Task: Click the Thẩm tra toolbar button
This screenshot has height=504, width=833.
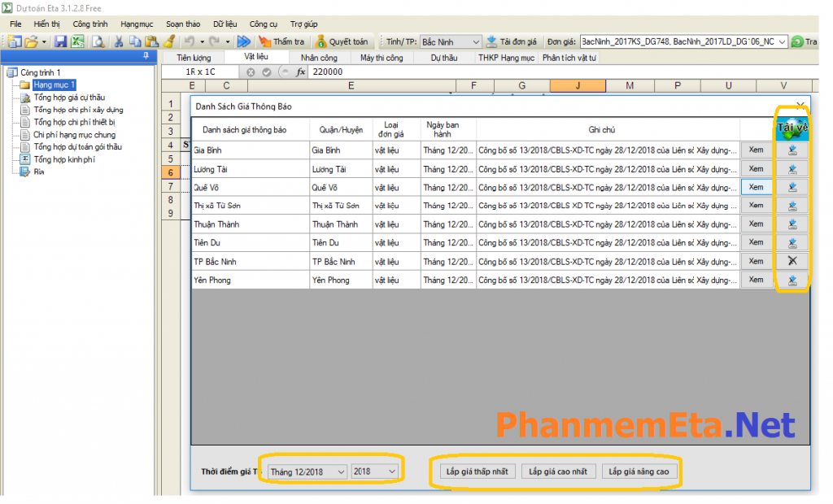Action: [x=281, y=41]
